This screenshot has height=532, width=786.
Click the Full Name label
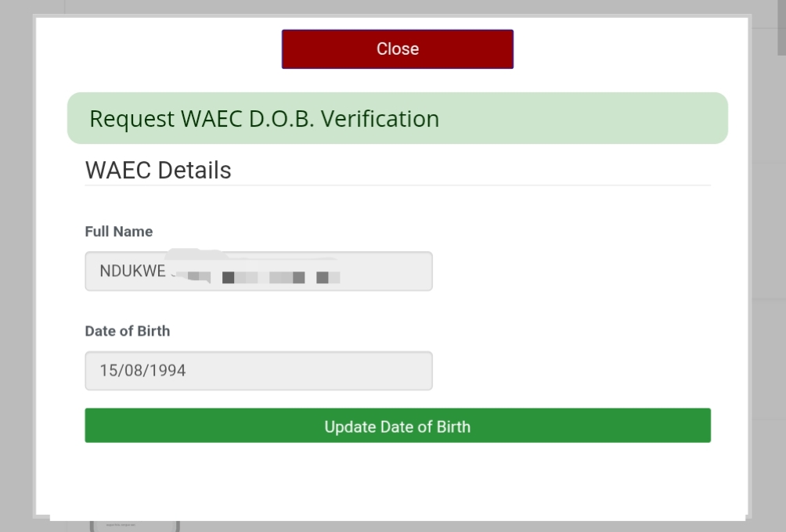[x=118, y=232]
